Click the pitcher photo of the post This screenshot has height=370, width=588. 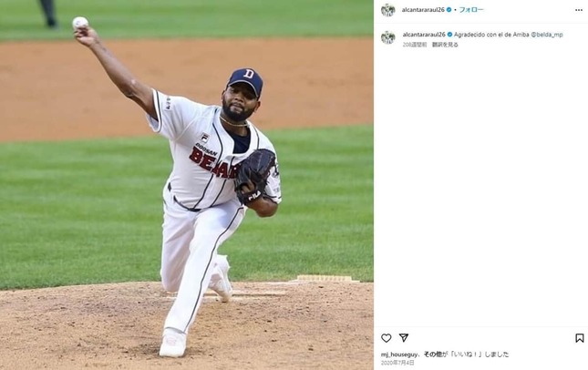187,185
